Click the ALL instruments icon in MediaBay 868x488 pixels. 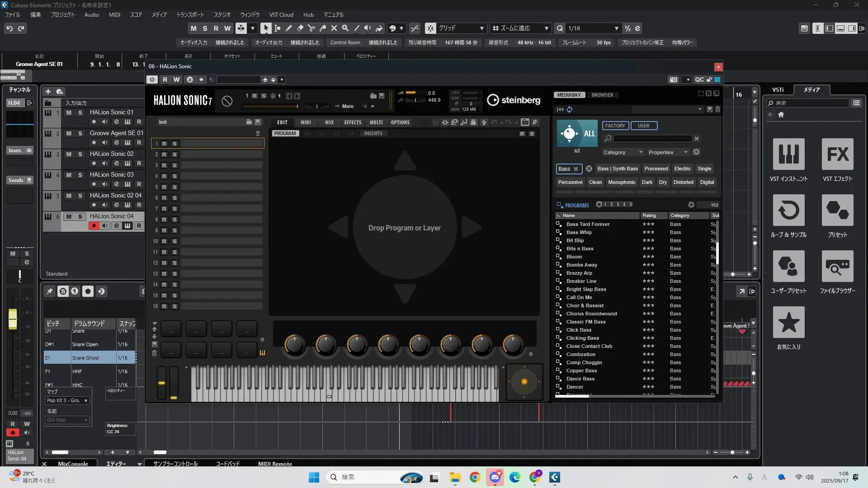[577, 133]
